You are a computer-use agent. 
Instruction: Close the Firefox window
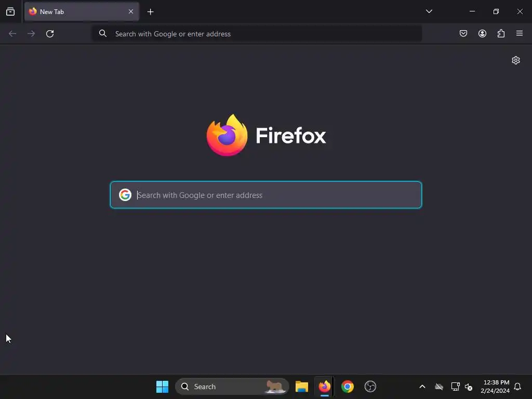click(x=520, y=11)
